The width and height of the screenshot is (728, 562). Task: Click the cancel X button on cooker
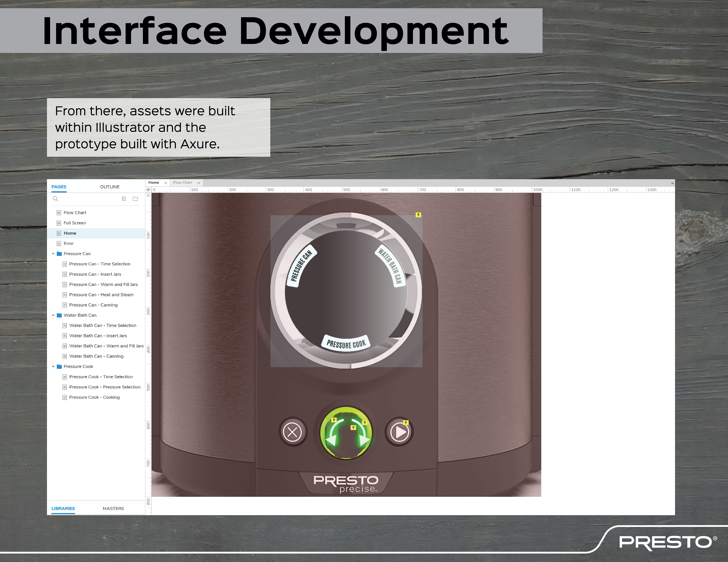pyautogui.click(x=292, y=432)
